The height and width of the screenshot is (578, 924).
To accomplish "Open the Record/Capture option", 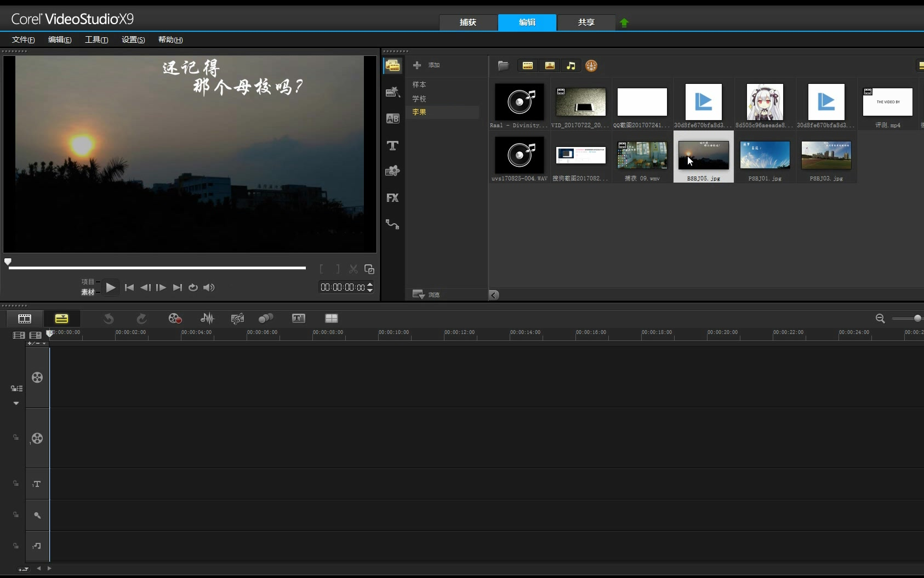I will point(175,319).
